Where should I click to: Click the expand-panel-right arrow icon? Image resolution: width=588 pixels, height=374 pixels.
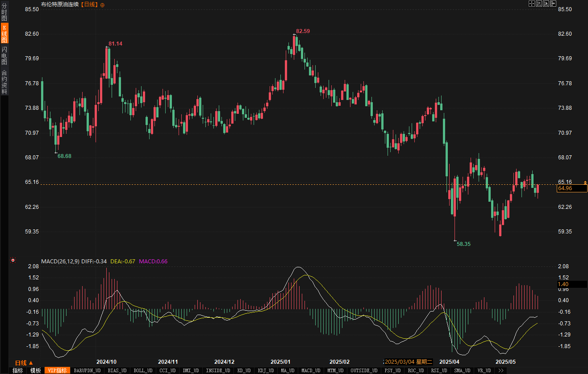(x=553, y=4)
